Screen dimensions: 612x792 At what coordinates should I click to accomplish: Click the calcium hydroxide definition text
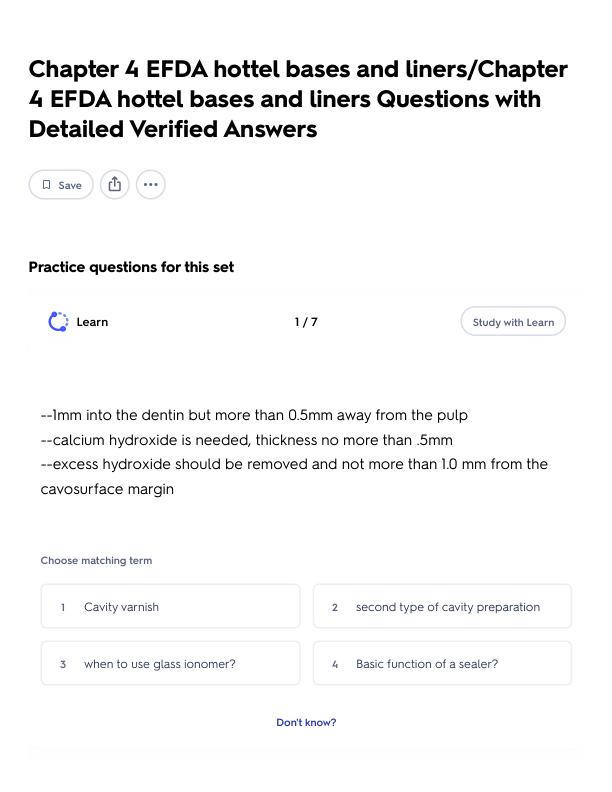294,452
